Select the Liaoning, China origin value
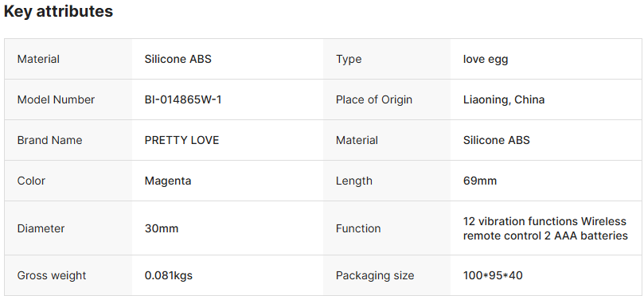This screenshot has height=296, width=644. click(504, 99)
